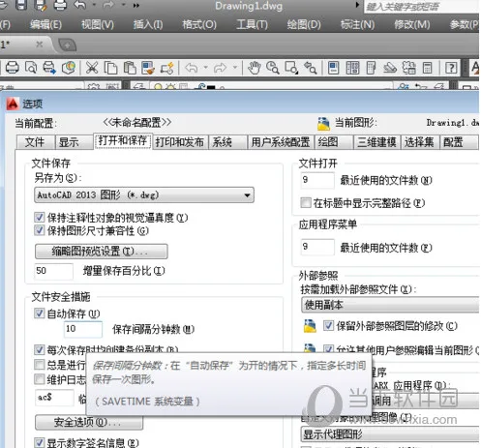
Task: Click the 缩略图预览设置 button
Action: click(102, 252)
